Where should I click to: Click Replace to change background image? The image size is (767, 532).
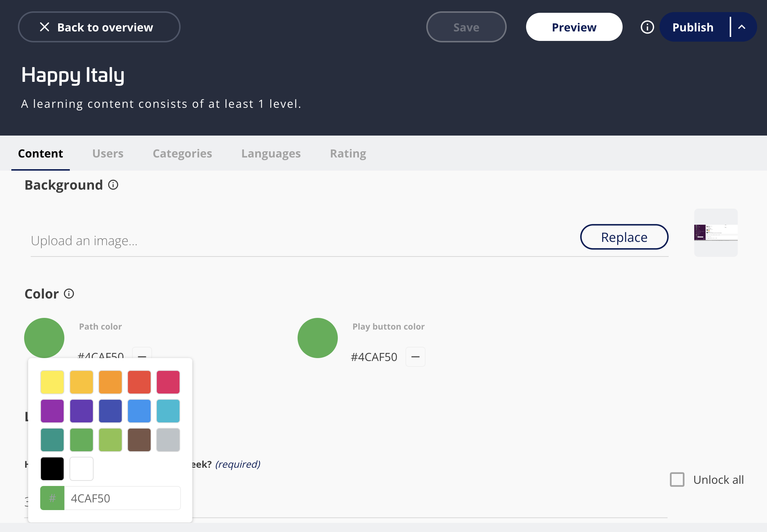pyautogui.click(x=624, y=237)
